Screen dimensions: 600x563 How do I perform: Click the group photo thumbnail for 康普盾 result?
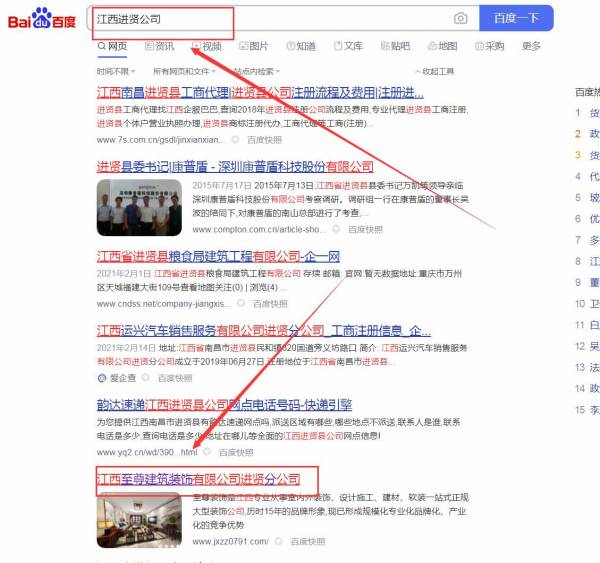tap(133, 207)
